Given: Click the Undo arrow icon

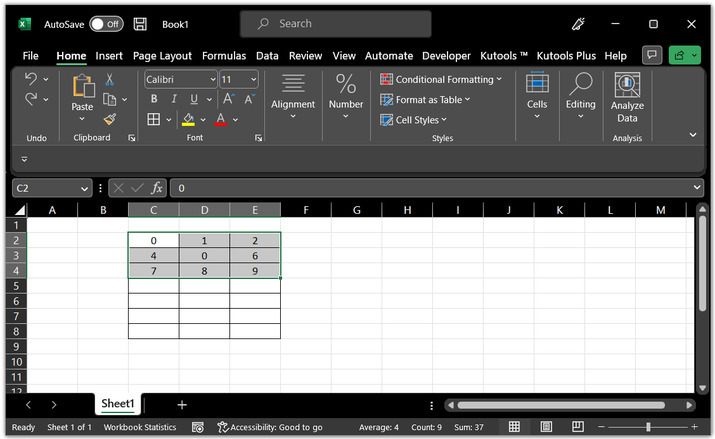Looking at the screenshot, I should (31, 79).
